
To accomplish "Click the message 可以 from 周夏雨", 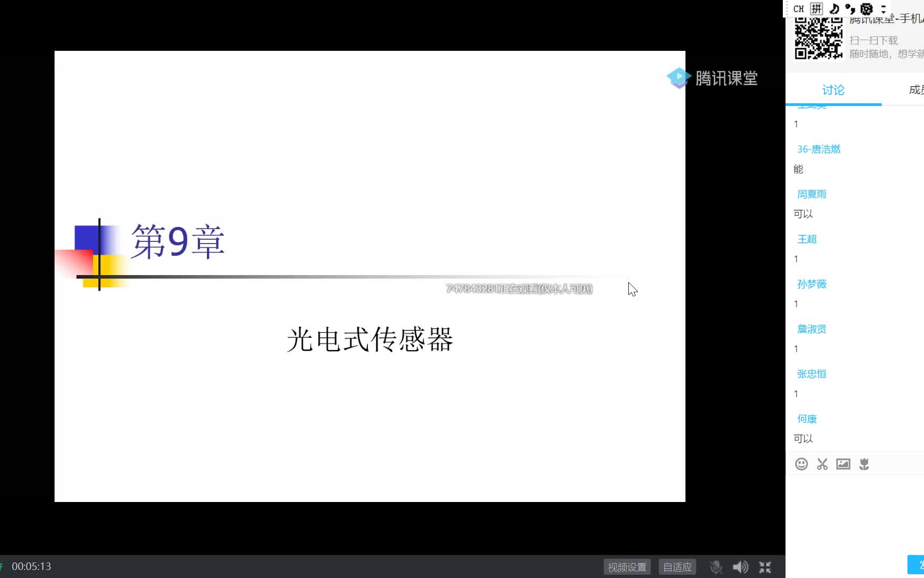I will click(x=803, y=214).
